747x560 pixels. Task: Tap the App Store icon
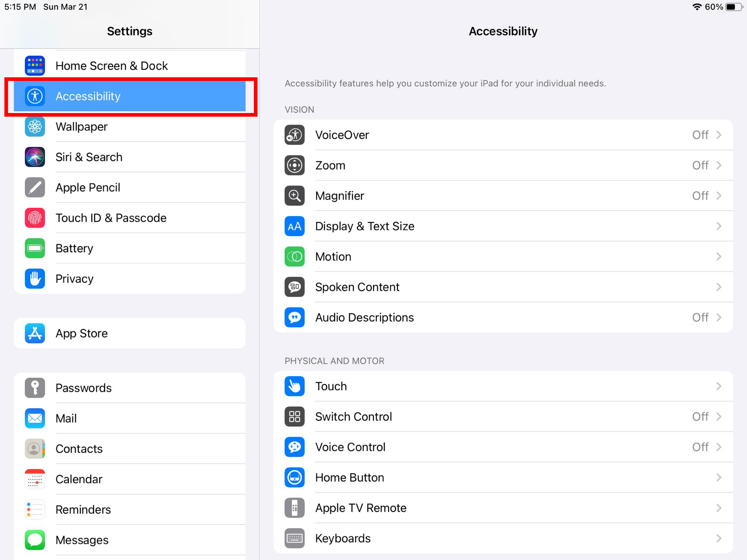click(x=35, y=333)
